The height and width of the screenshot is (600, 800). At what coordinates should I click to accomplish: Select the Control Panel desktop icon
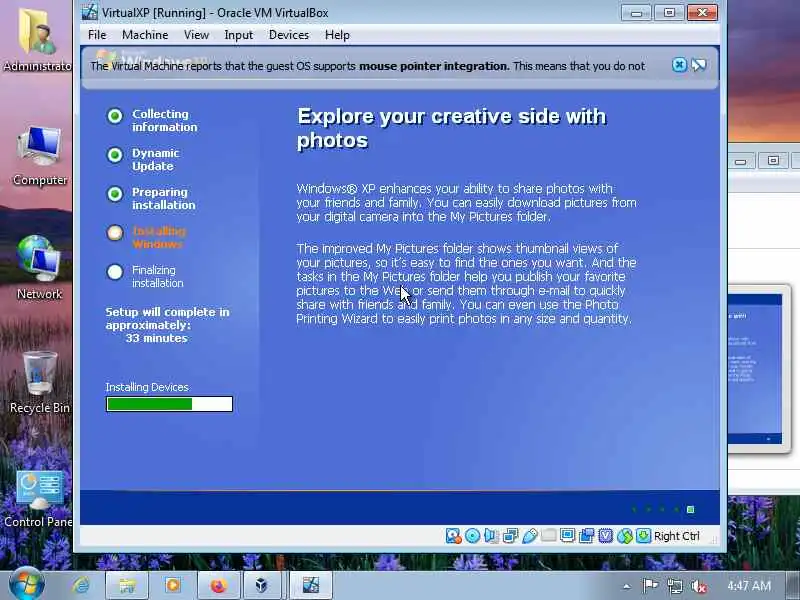pos(38,498)
